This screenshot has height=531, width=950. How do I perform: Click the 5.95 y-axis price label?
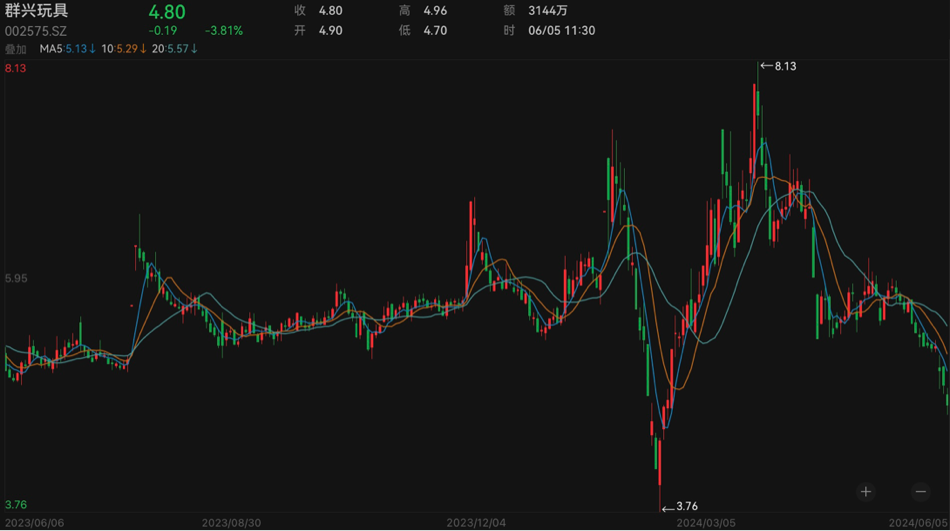click(x=16, y=279)
